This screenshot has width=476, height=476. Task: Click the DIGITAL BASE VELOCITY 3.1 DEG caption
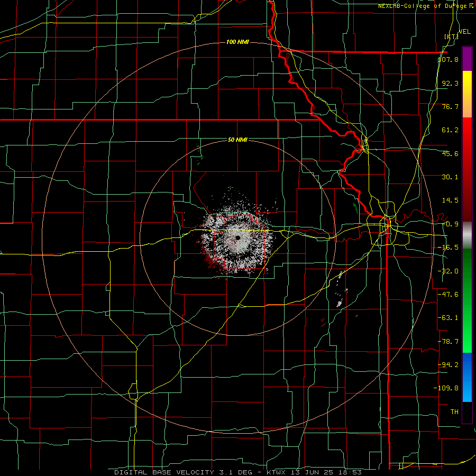[x=183, y=472]
